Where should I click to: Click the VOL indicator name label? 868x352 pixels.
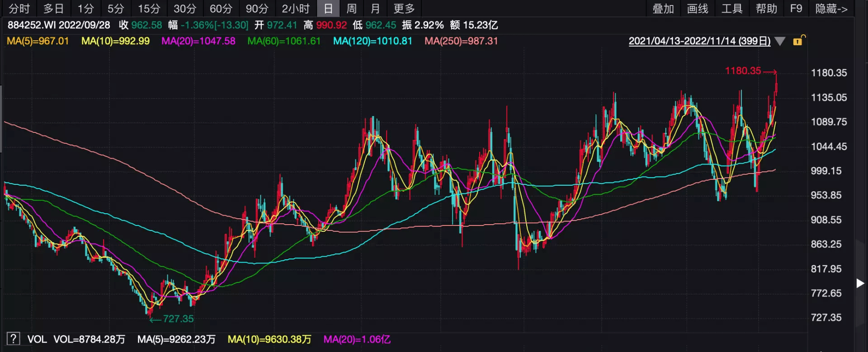coord(37,339)
